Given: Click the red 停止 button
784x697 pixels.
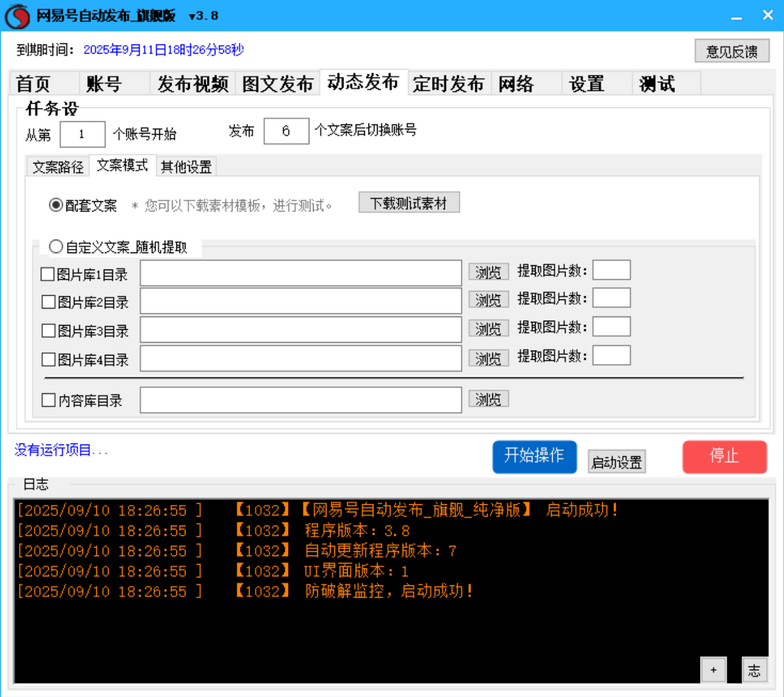Looking at the screenshot, I should [x=724, y=457].
